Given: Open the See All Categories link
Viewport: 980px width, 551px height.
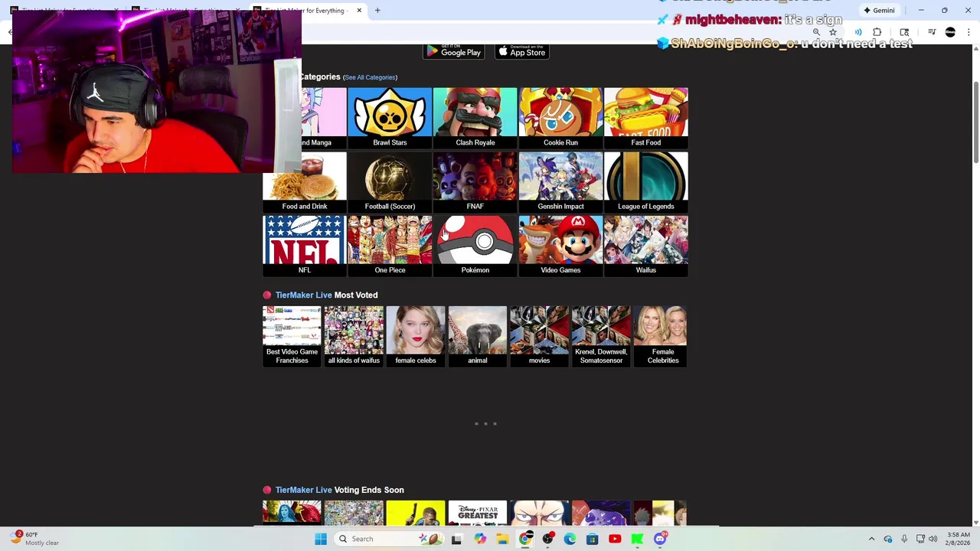Looking at the screenshot, I should (370, 77).
